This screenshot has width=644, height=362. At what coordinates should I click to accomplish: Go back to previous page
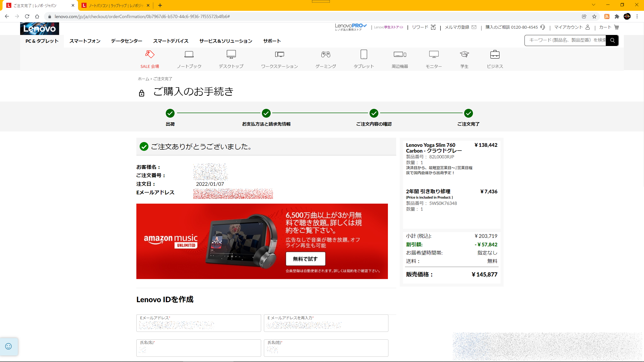point(7,17)
